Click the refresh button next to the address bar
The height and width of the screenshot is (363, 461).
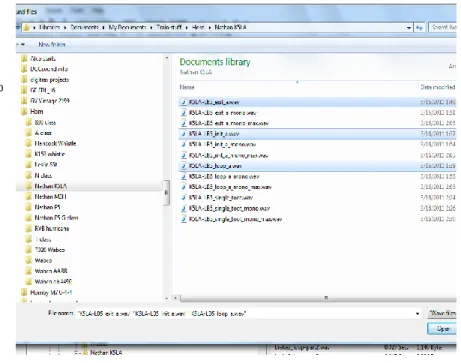pyautogui.click(x=419, y=28)
